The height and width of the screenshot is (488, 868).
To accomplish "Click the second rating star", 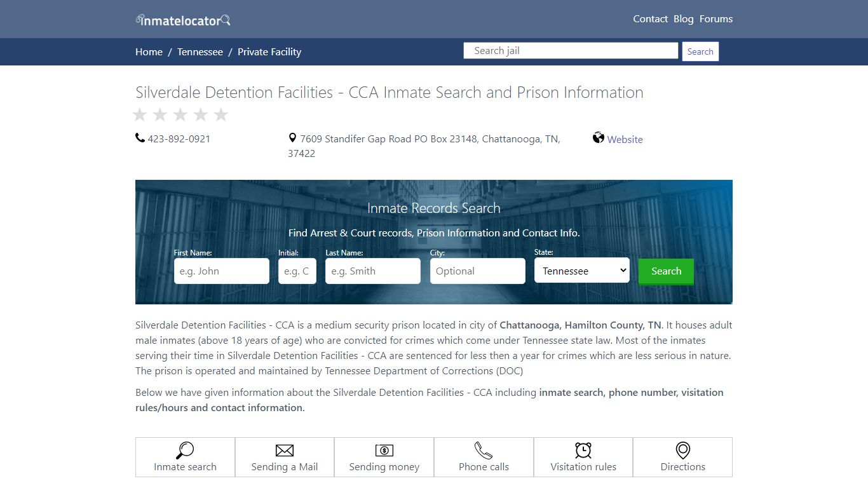I will (x=160, y=115).
